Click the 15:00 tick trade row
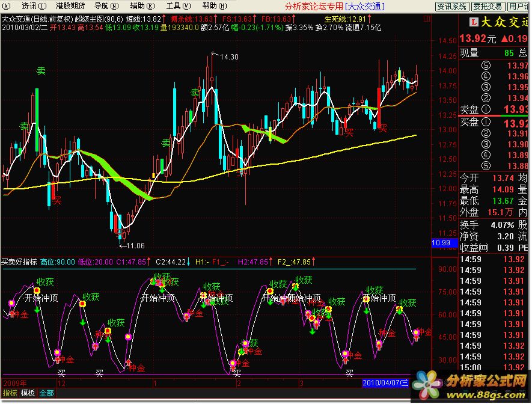 coord(494,367)
